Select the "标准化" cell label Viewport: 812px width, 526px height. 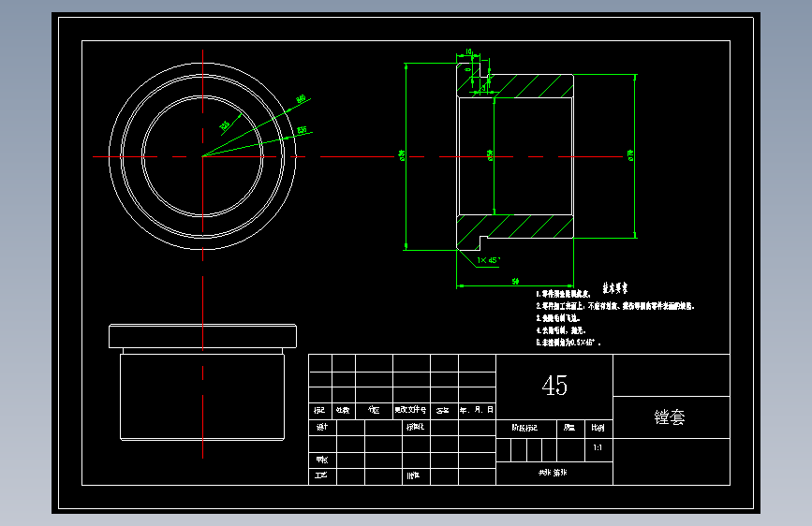(x=415, y=427)
